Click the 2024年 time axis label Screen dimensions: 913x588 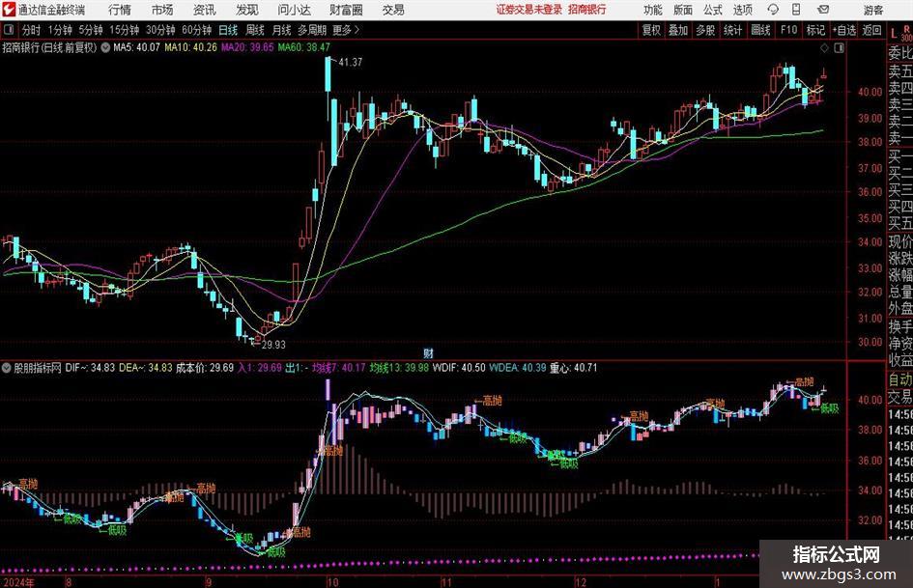[x=18, y=582]
